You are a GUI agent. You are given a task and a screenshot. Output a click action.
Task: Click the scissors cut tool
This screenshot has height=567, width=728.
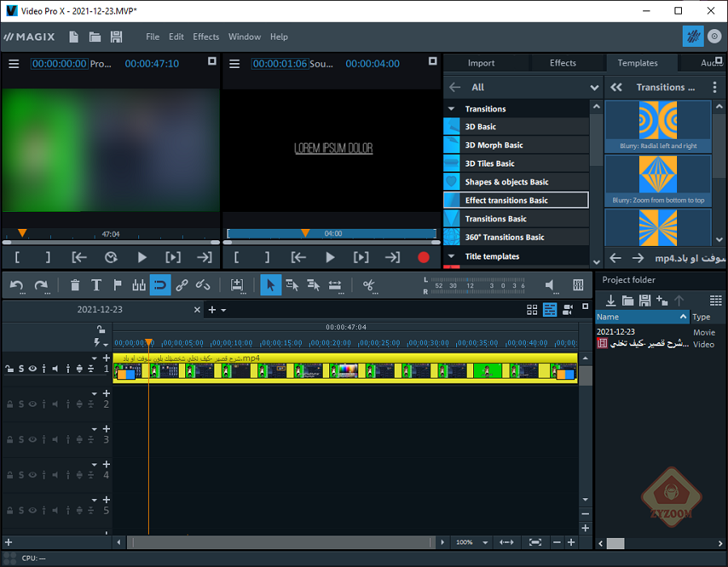coord(369,286)
